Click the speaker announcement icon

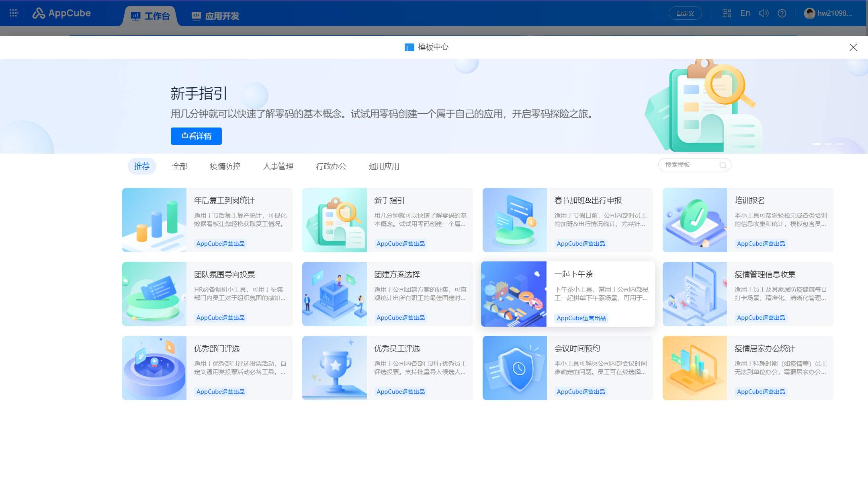764,13
